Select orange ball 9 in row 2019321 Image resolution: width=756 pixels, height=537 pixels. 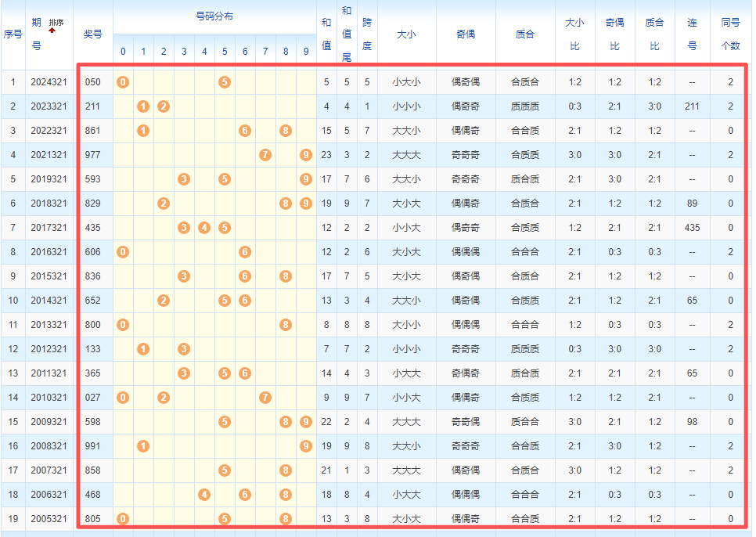[x=306, y=179]
